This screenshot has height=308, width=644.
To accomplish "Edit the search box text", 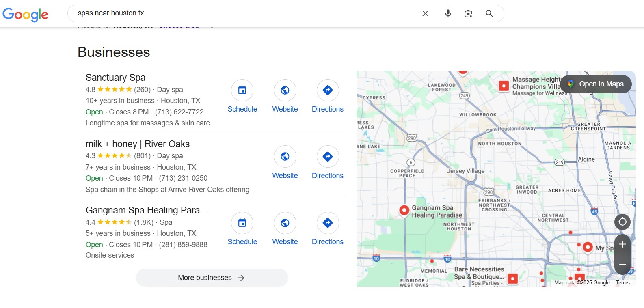I will [x=244, y=13].
